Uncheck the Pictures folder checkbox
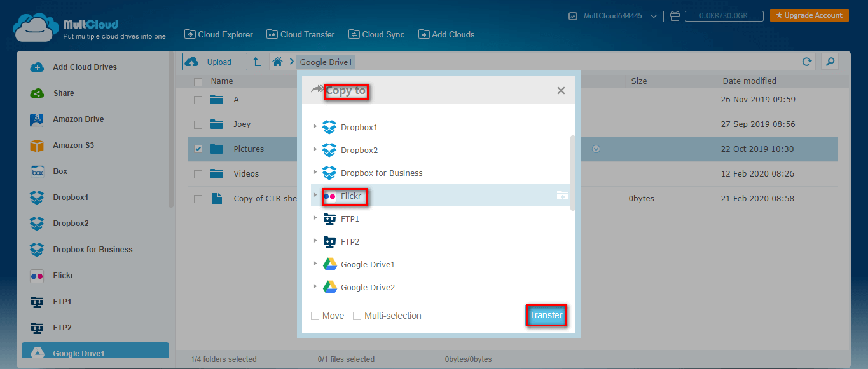This screenshot has height=369, width=868. click(198, 149)
